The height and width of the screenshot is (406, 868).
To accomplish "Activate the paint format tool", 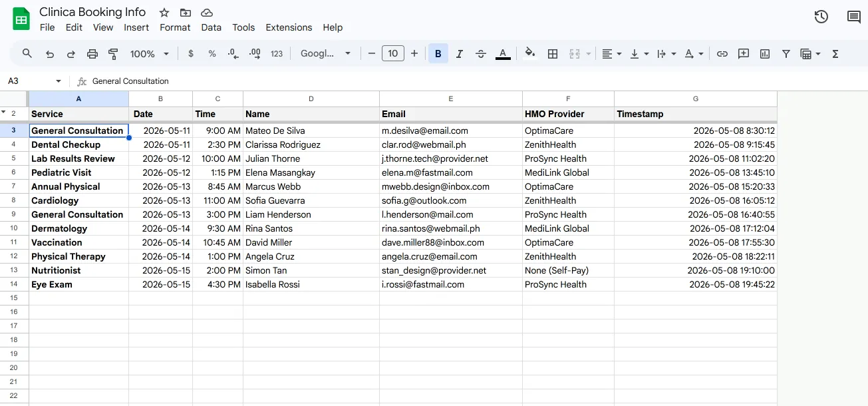I will pyautogui.click(x=113, y=54).
